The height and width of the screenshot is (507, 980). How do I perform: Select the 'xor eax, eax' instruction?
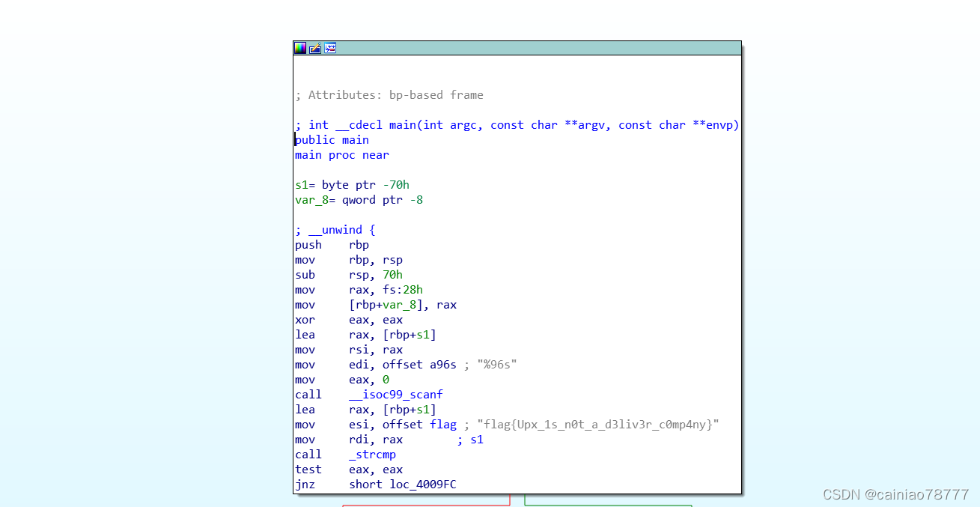(x=349, y=320)
